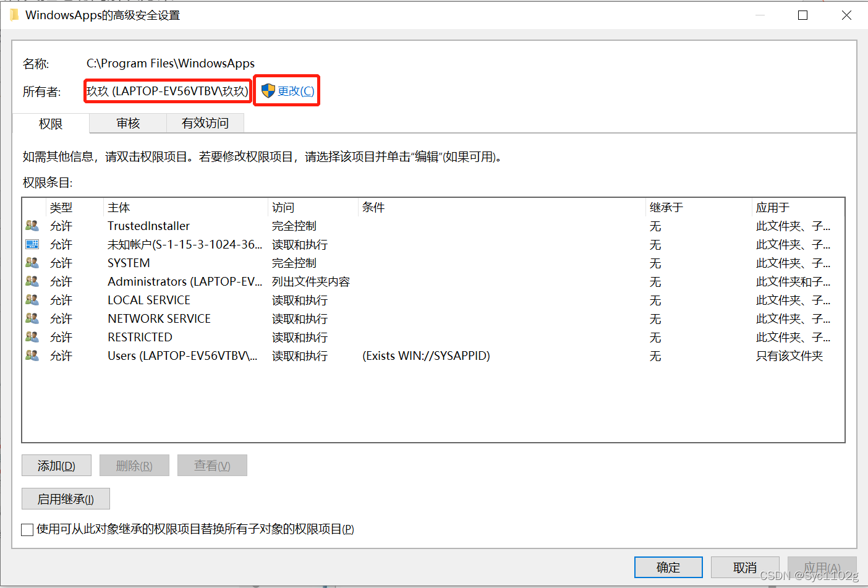Select the SYSTEM principal entry
The image size is (868, 588).
pyautogui.click(x=129, y=263)
